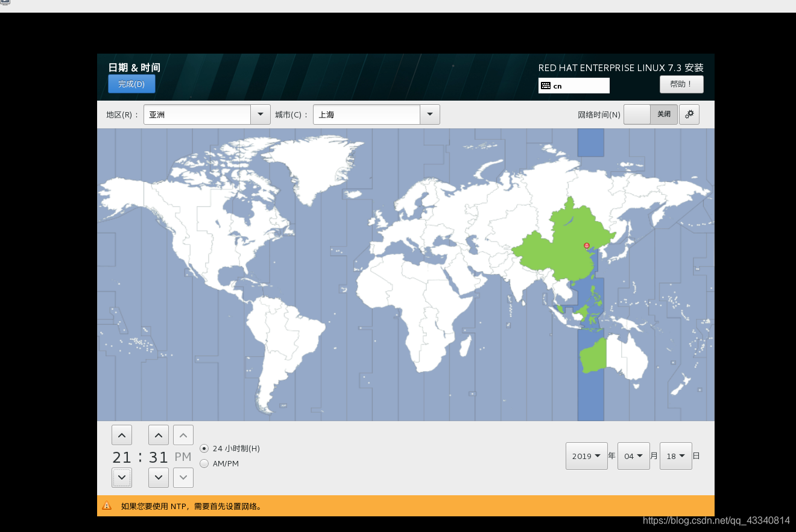
Task: Open the 18 day dropdown
Action: (x=675, y=456)
